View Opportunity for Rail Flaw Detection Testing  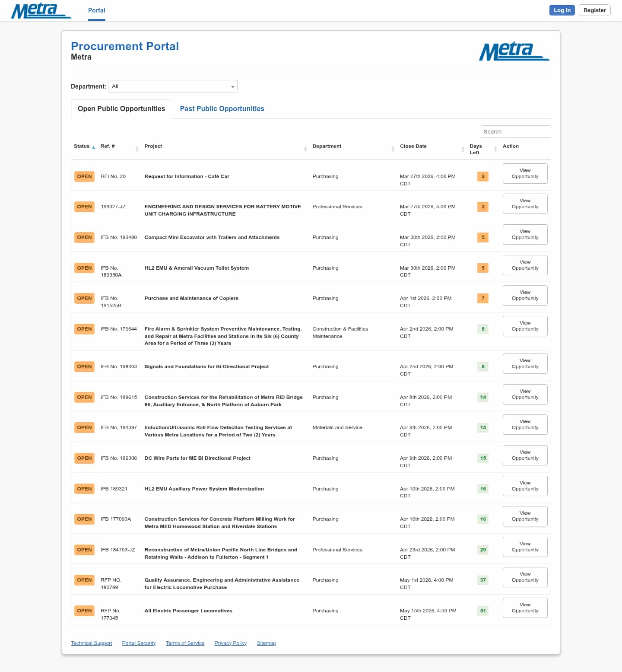pyautogui.click(x=525, y=424)
